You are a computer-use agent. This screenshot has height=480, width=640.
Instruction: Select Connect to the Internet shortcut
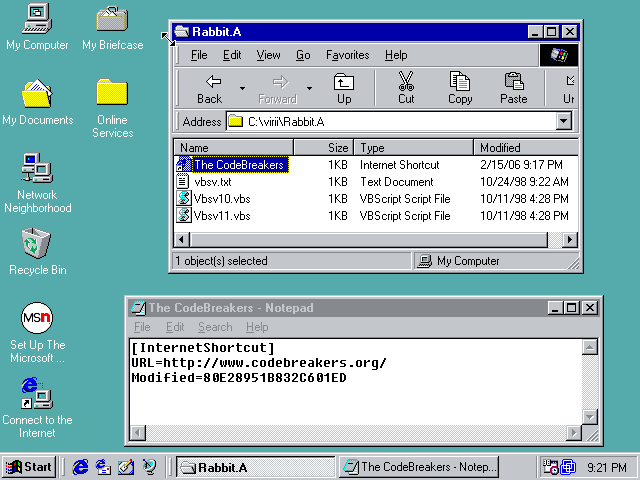(x=37, y=407)
